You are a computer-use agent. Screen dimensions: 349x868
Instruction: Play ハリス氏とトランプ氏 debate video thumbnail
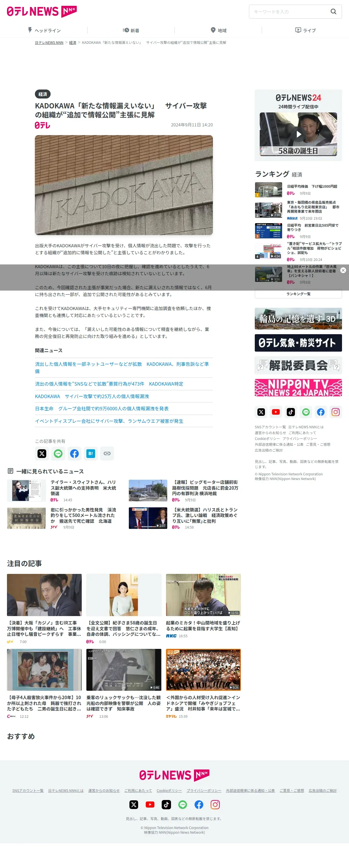pyautogui.click(x=148, y=518)
